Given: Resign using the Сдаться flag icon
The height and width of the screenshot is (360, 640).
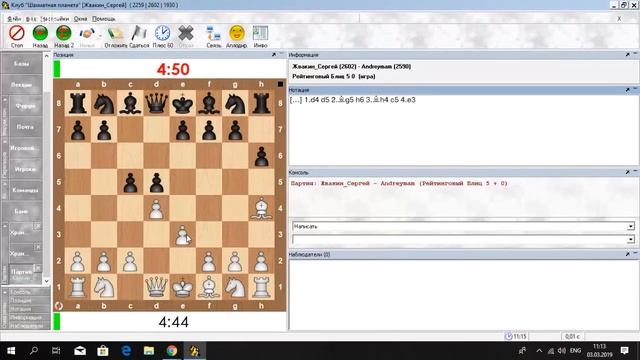Looking at the screenshot, I should (139, 33).
